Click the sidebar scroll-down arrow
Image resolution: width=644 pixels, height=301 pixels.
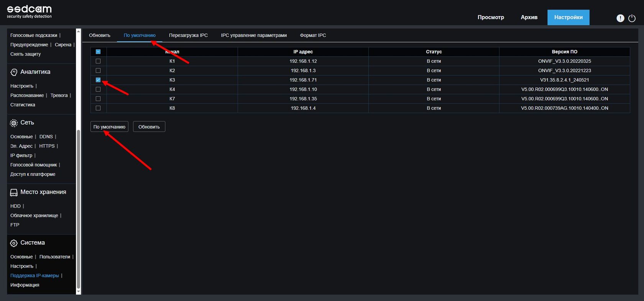[x=79, y=292]
